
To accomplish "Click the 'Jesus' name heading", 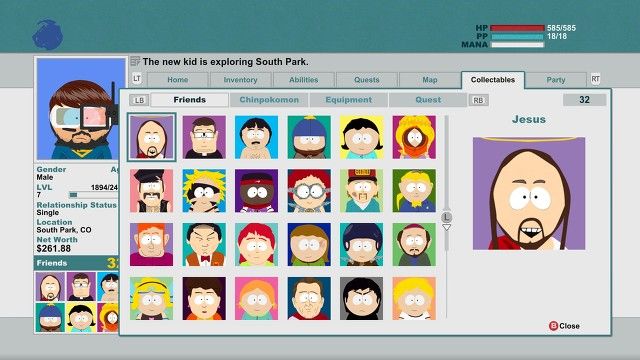I will [529, 119].
